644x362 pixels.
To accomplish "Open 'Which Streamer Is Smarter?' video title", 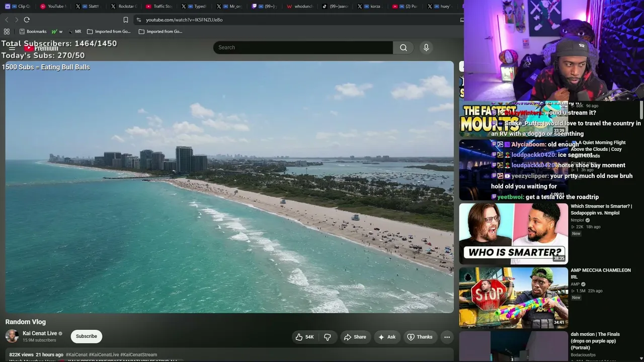I will (x=601, y=210).
